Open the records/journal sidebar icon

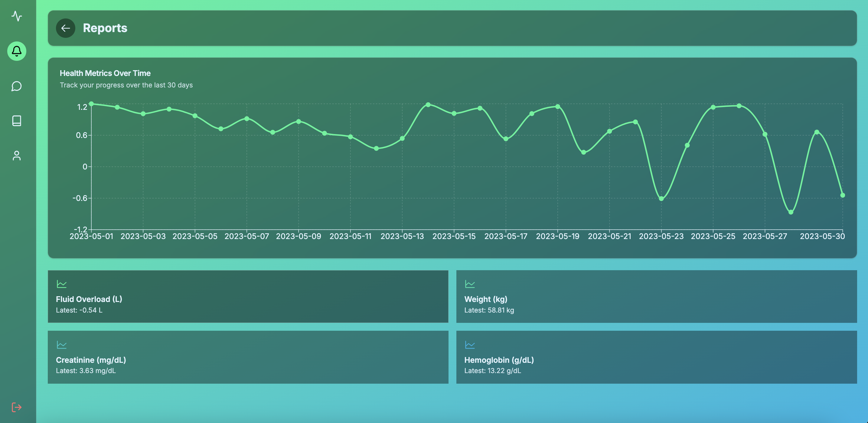17,121
